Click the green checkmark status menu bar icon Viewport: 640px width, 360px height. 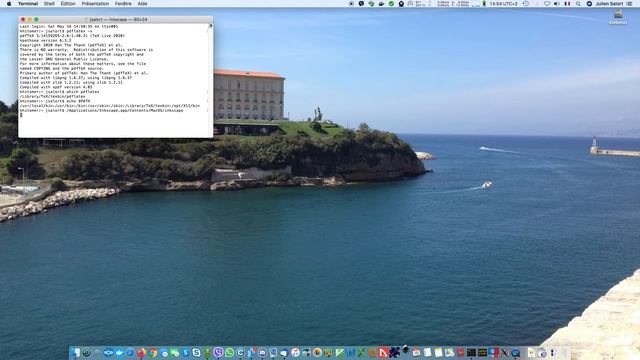[391, 3]
